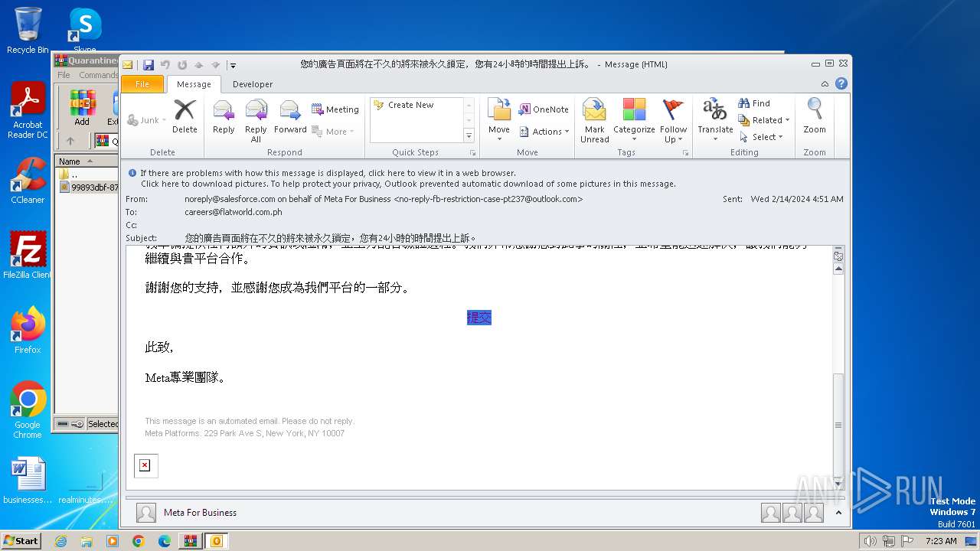Open Recycle Bin on the desktop
The width and height of the screenshot is (980, 551).
click(x=28, y=31)
